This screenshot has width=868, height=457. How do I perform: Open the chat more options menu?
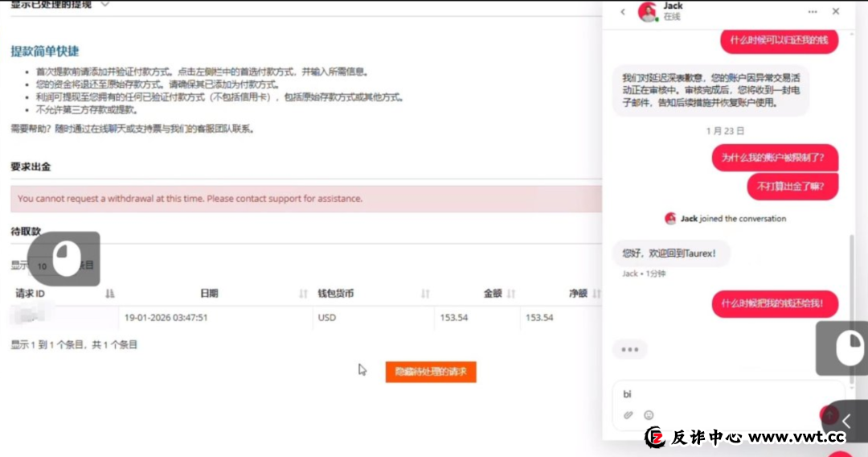[x=813, y=12]
